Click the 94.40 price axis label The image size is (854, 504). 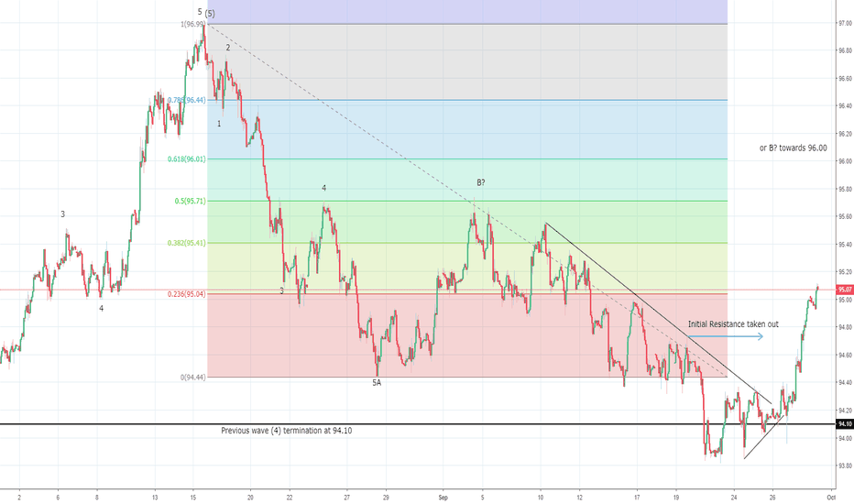pos(845,382)
